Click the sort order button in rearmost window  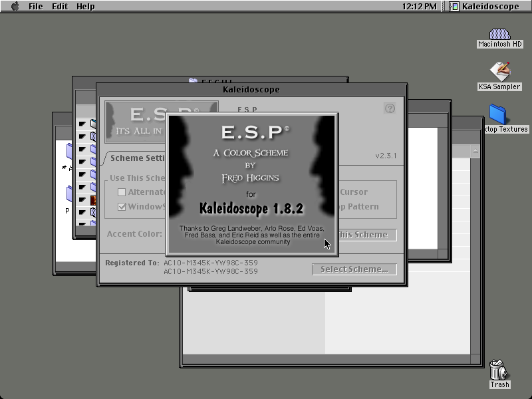(475, 151)
